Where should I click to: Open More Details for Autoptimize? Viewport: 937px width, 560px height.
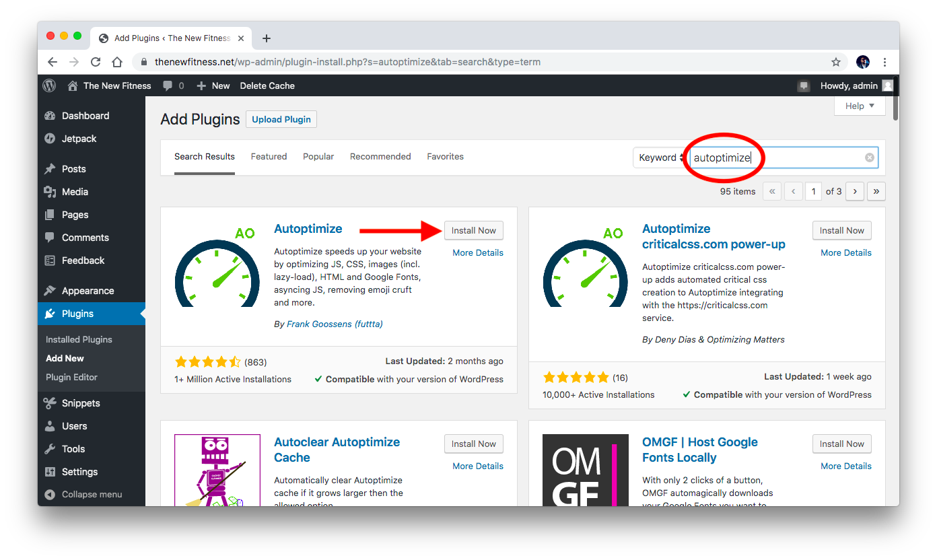[x=478, y=252]
